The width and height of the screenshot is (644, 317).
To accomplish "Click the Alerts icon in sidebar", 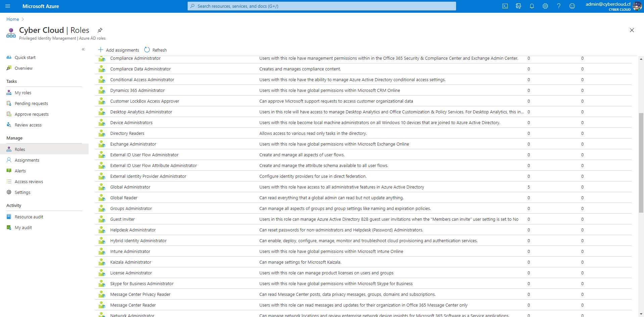I will 9,171.
